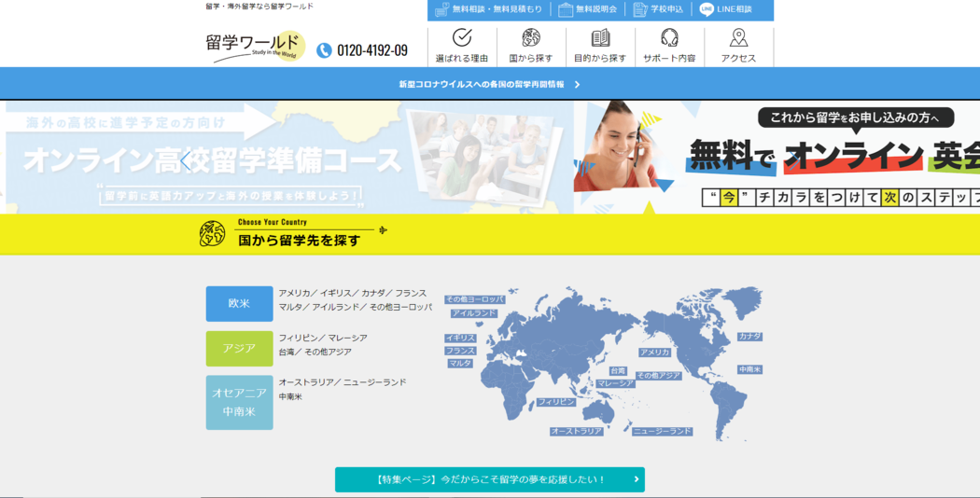This screenshot has width=980, height=498.
Task: Open the アクセス map pin icon
Action: click(738, 37)
